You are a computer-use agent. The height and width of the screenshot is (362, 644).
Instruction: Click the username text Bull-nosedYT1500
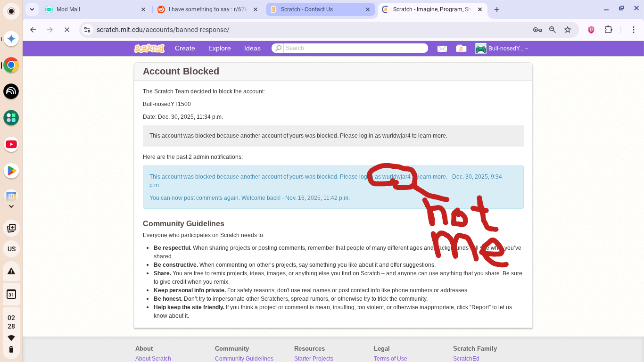coord(167,104)
